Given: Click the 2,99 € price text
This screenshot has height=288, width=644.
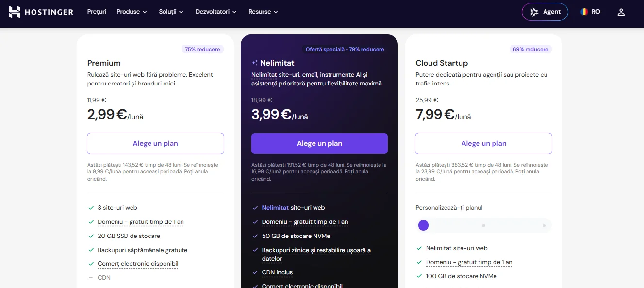Looking at the screenshot, I should pyautogui.click(x=107, y=115).
